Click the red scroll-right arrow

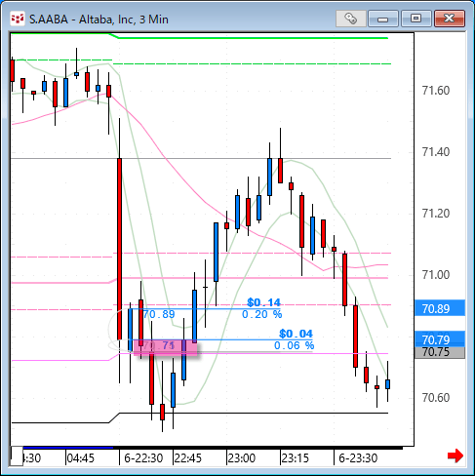pyautogui.click(x=455, y=456)
